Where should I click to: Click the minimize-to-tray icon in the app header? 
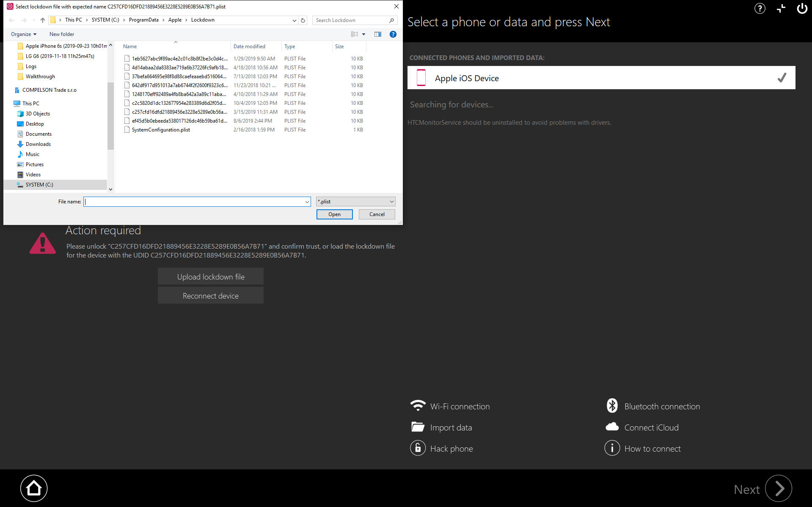(x=781, y=8)
